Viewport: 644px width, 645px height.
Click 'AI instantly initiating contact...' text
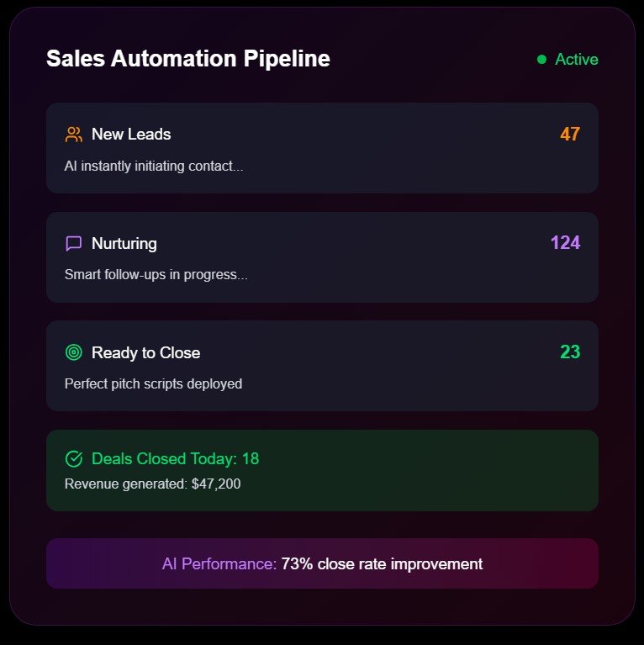pos(153,166)
